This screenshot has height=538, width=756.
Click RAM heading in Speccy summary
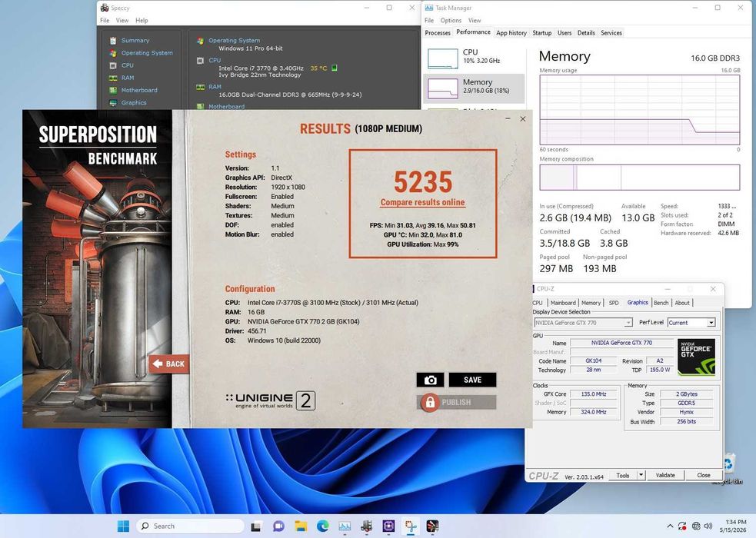215,87
